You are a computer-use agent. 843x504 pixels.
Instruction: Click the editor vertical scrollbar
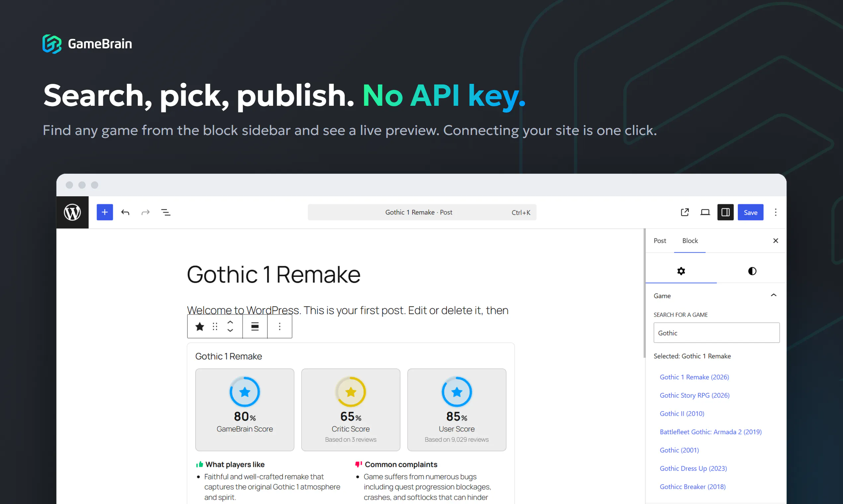[645, 293]
